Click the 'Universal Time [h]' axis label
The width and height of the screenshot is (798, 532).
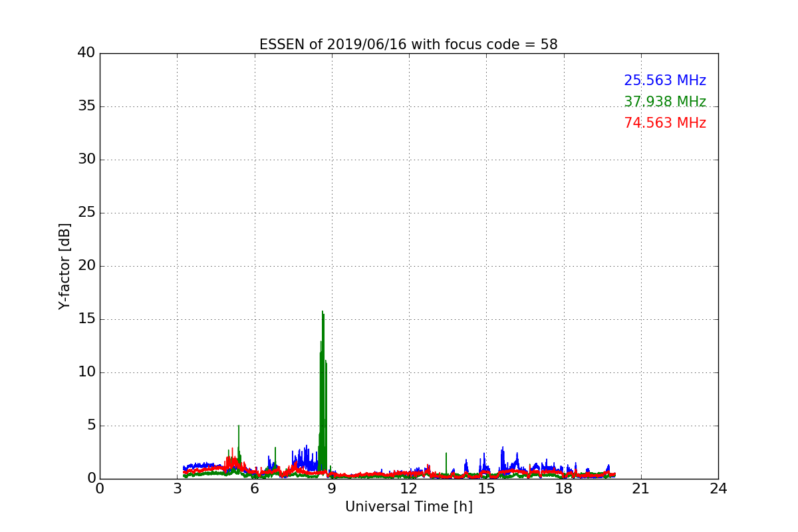[x=408, y=507]
